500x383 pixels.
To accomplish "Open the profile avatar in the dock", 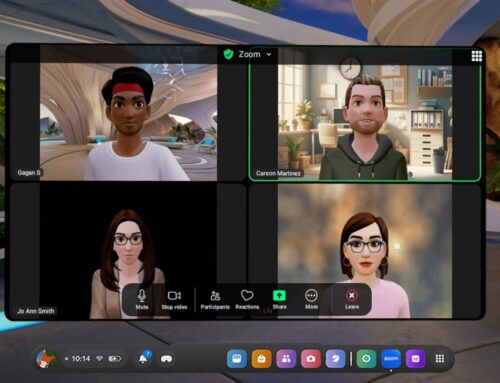I will click(x=46, y=359).
